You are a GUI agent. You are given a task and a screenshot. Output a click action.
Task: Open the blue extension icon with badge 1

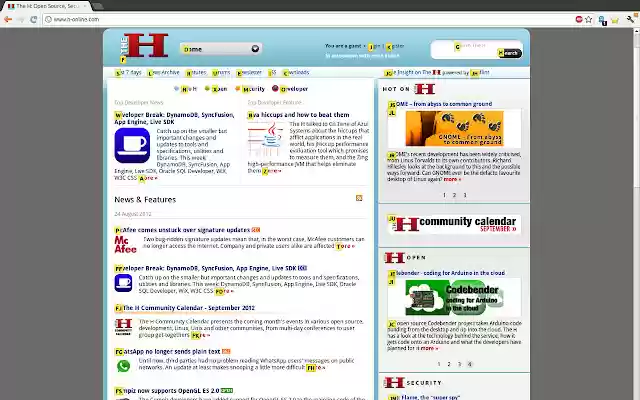tap(602, 20)
